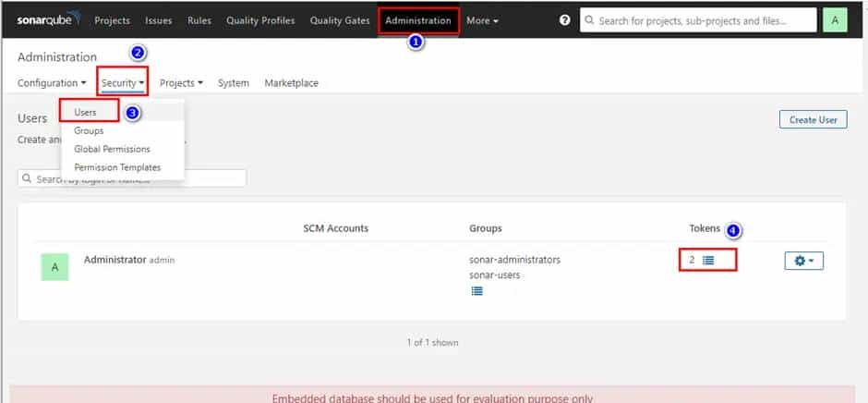
Task: Open the Quality Gates page
Action: click(339, 20)
